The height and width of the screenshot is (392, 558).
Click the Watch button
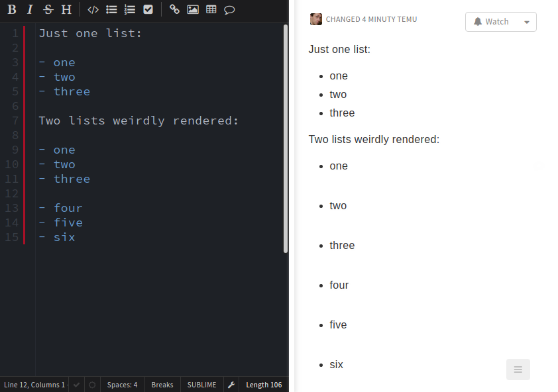coord(492,21)
